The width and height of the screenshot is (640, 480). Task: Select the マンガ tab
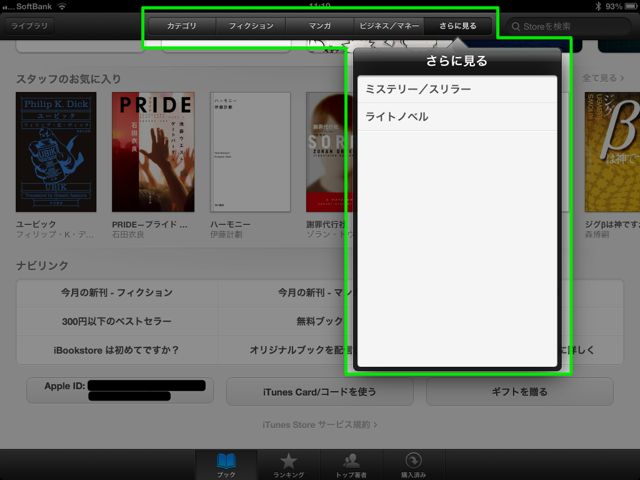(320, 26)
